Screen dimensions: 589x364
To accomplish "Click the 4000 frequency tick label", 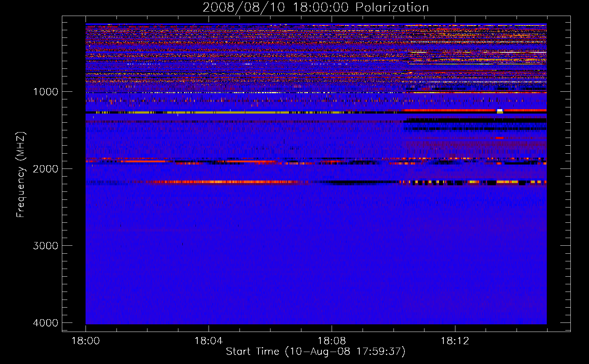I will pos(46,323).
